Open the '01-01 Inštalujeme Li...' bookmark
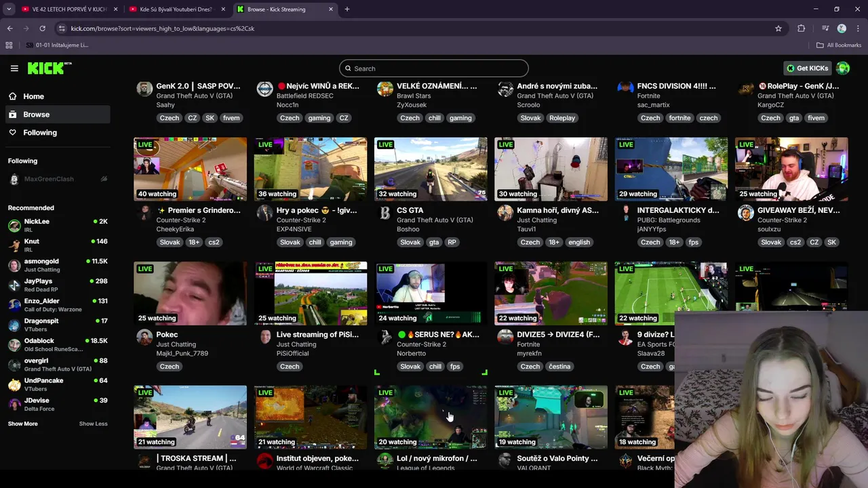This screenshot has width=868, height=488. click(58, 45)
